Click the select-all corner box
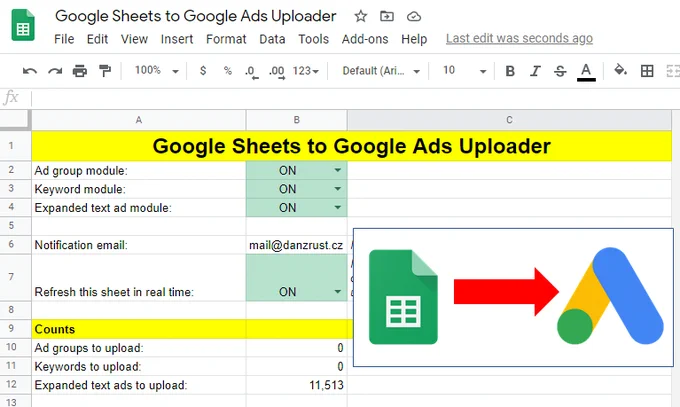 click(15, 119)
